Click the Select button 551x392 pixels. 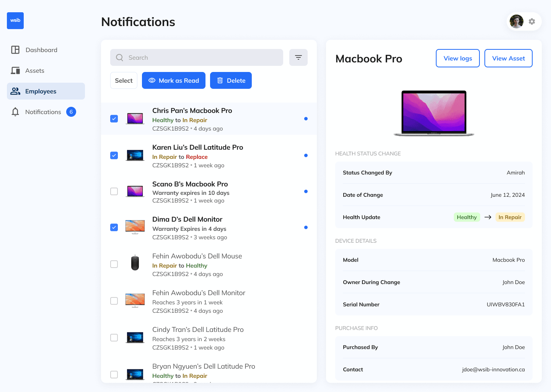pos(124,80)
